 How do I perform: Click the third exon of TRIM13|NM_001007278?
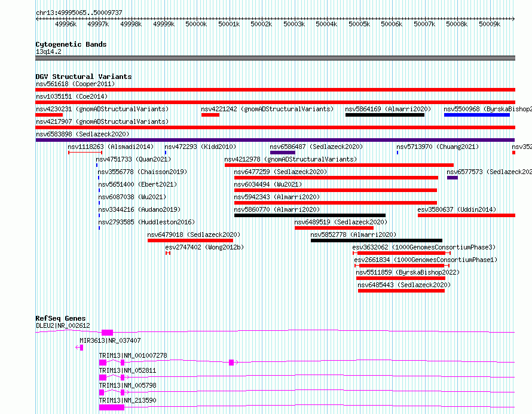[x=231, y=363]
